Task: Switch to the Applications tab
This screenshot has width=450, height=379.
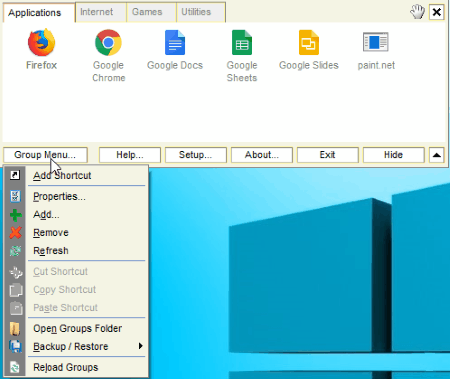Action: coord(39,13)
